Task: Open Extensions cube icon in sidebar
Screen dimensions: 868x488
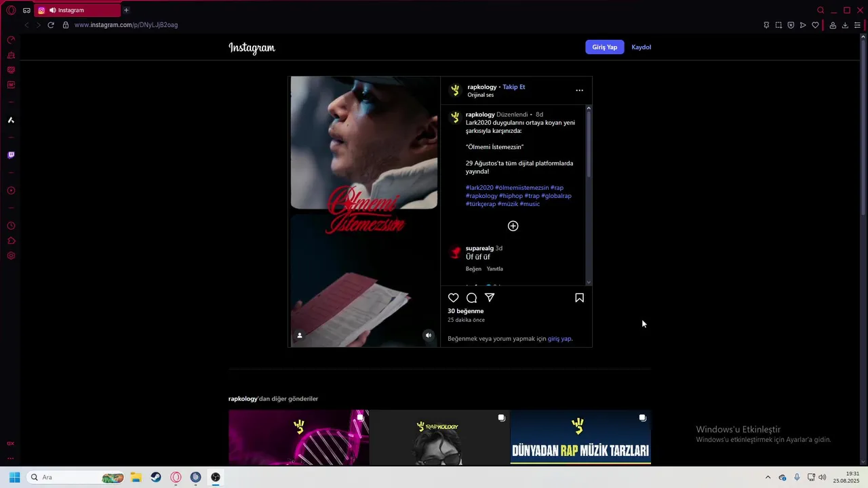Action: point(11,241)
